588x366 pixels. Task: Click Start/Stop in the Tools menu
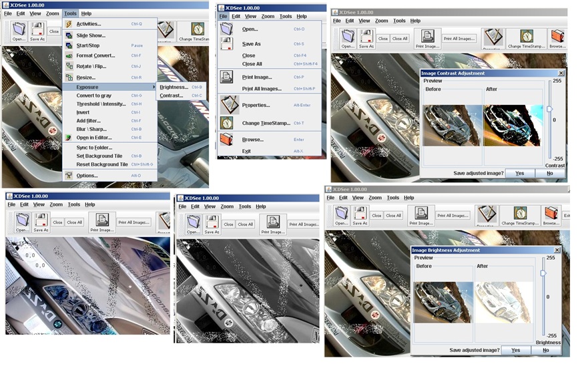click(x=109, y=46)
